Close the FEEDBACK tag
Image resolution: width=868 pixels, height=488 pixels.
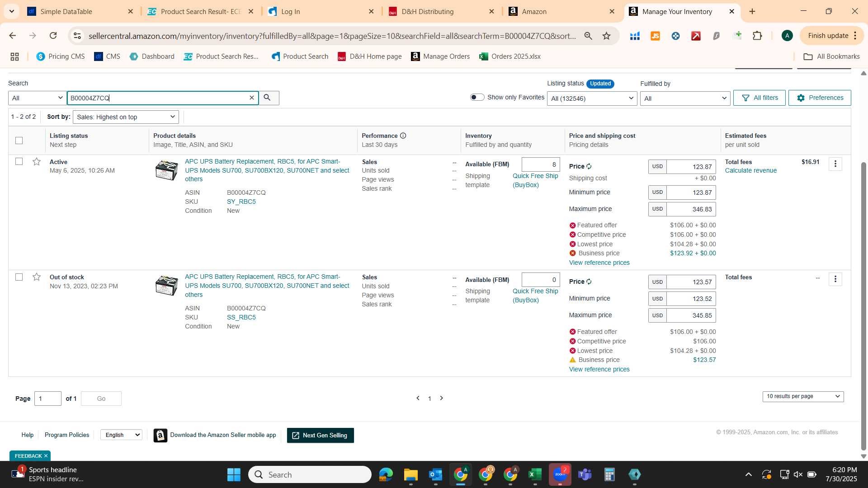(x=46, y=456)
